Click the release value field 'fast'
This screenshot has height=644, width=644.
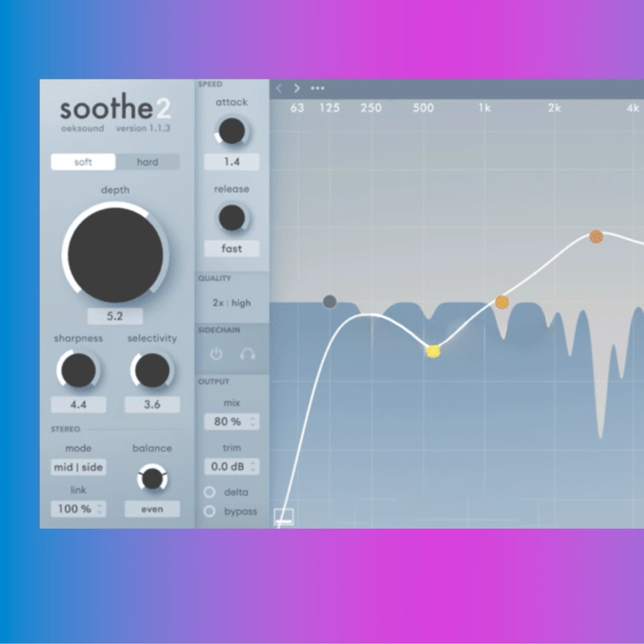tap(232, 249)
